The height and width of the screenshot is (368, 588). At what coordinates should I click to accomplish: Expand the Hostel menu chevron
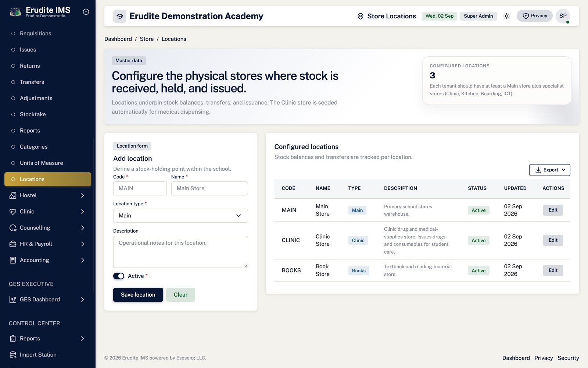point(83,195)
